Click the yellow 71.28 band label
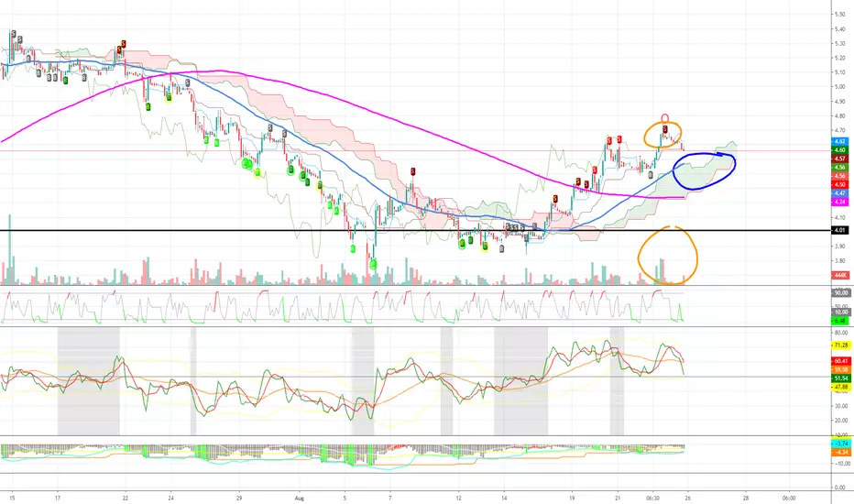Image resolution: width=854 pixels, height=504 pixels. 841,345
